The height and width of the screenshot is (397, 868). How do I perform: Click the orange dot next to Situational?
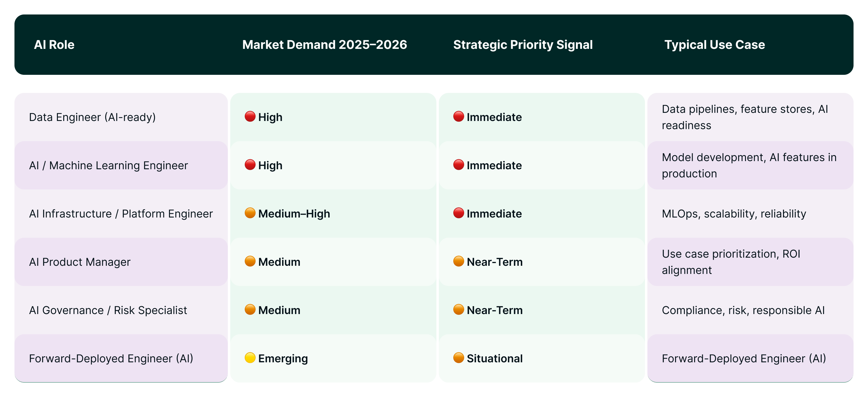[458, 357]
